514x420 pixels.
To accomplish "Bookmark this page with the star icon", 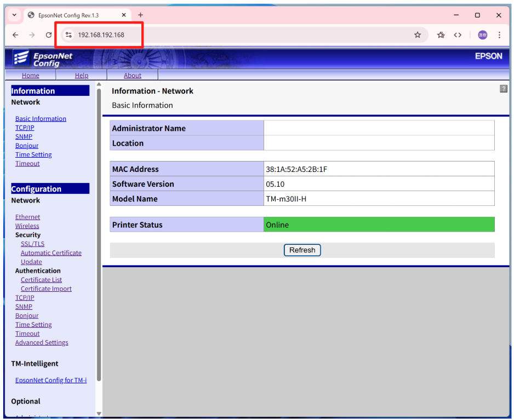I will pos(418,34).
